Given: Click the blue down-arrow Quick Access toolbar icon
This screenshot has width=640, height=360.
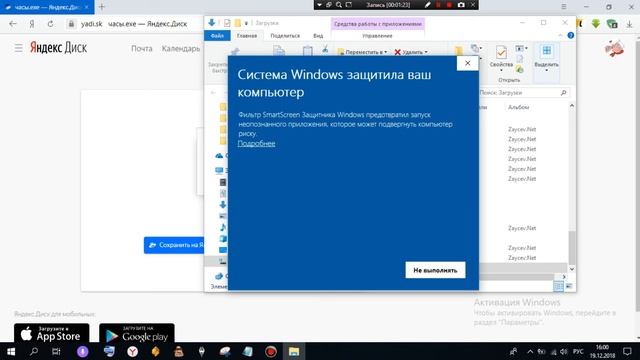Looking at the screenshot, I should 211,23.
